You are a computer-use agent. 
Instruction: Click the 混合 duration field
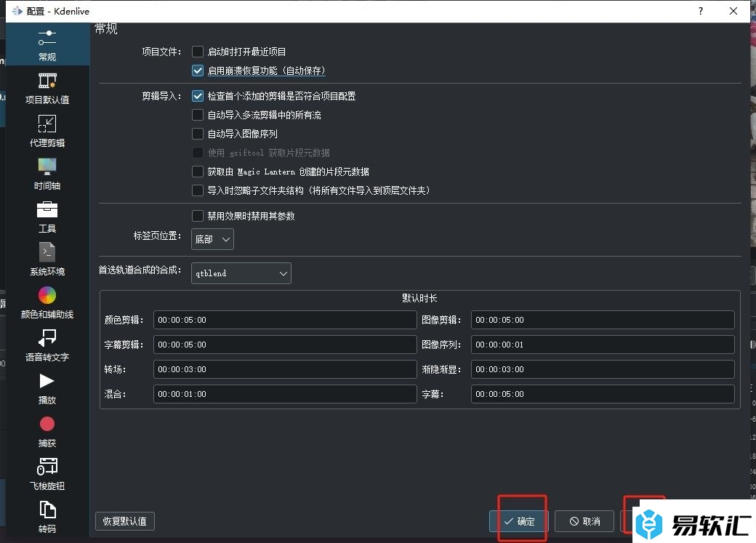tap(285, 394)
